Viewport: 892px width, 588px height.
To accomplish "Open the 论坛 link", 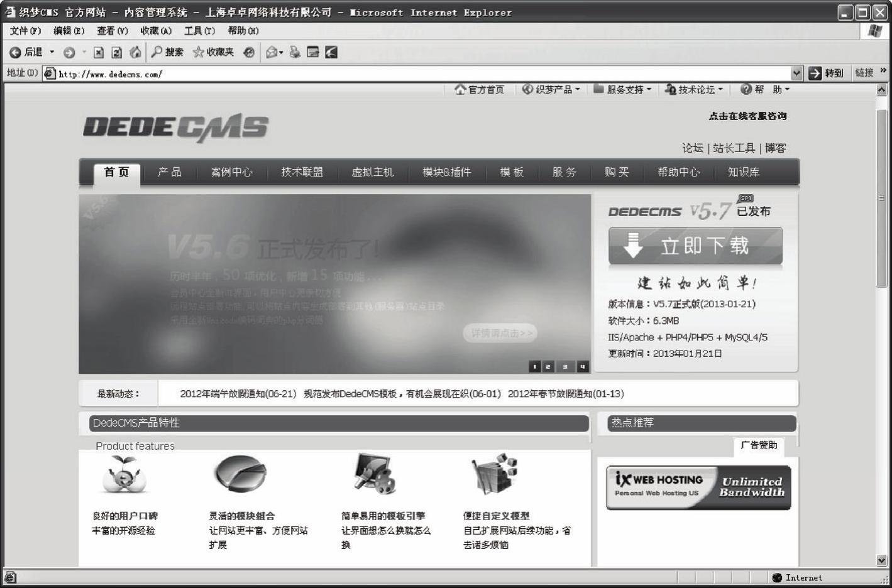I will (693, 148).
